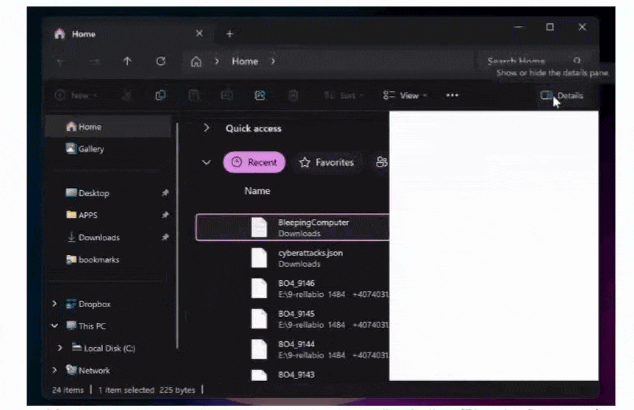Select the Favorites filter pill

[327, 162]
